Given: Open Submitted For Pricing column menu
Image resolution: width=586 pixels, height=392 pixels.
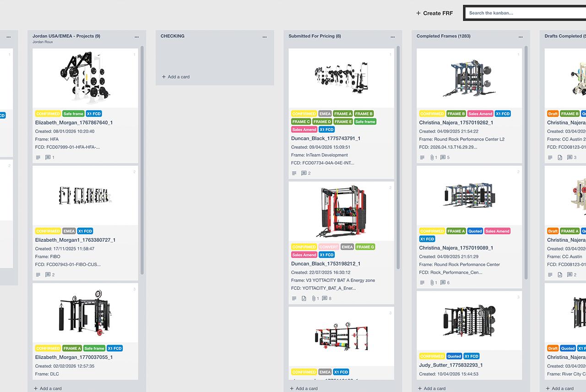Looking at the screenshot, I should tap(392, 37).
